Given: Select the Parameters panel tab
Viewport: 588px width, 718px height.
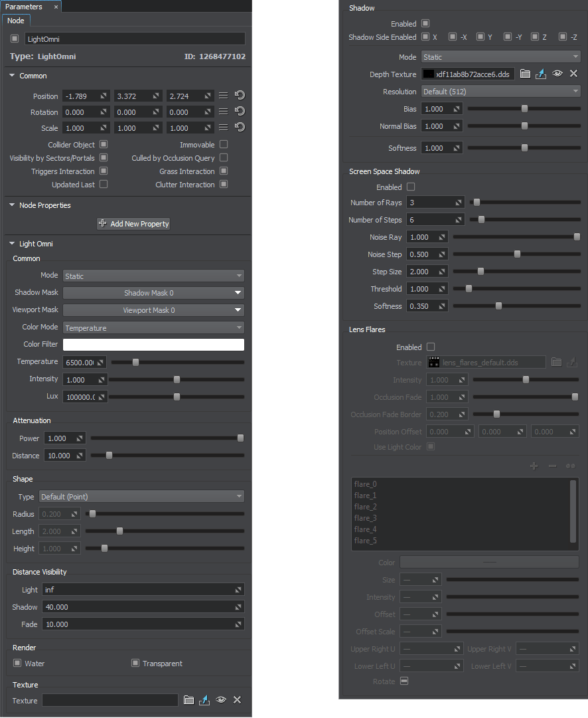Looking at the screenshot, I should point(24,7).
